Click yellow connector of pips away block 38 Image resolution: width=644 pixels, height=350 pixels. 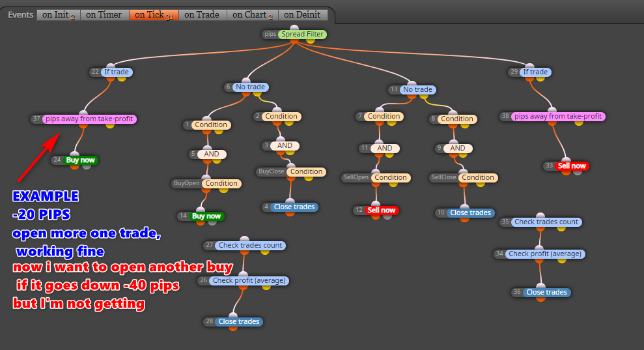[x=579, y=122]
